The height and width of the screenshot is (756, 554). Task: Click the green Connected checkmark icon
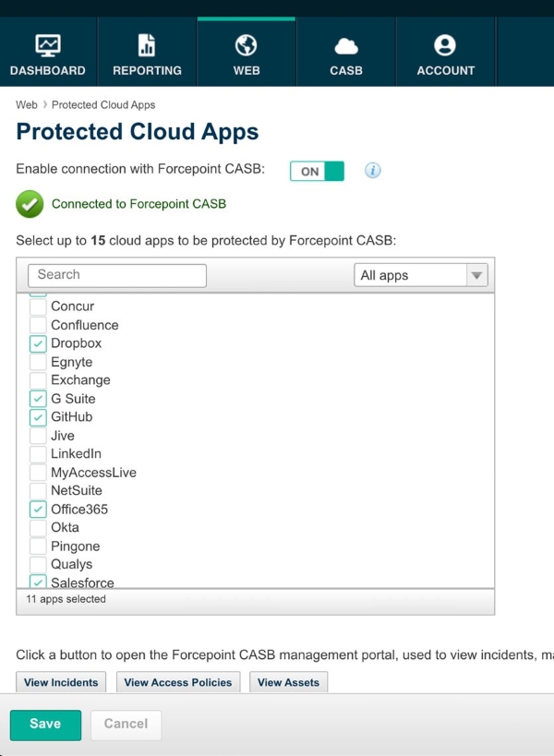pos(30,204)
